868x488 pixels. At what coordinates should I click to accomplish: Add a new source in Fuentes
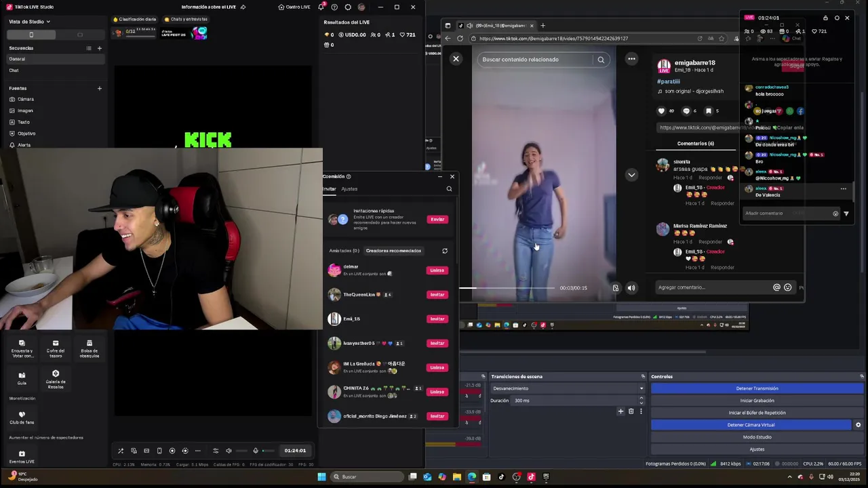[x=100, y=88]
